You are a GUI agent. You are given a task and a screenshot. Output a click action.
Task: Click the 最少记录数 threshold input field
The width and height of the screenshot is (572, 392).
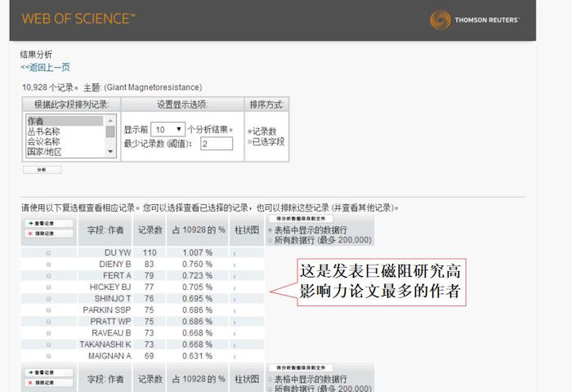217,144
